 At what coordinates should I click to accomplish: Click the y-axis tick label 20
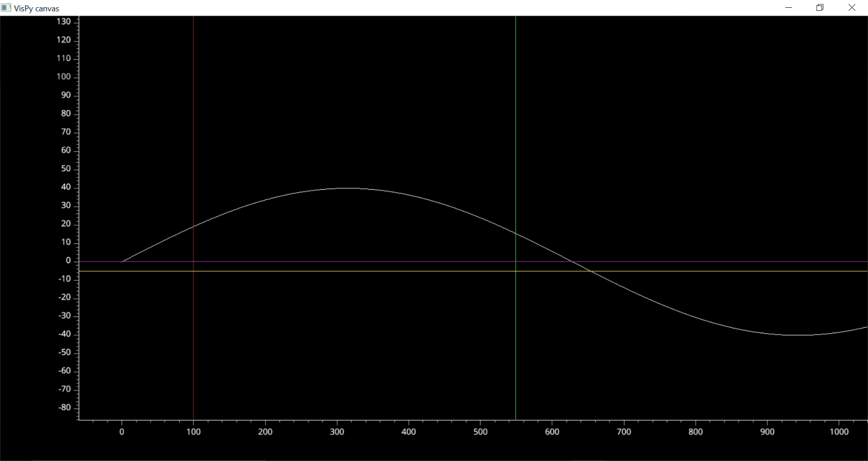[66, 224]
